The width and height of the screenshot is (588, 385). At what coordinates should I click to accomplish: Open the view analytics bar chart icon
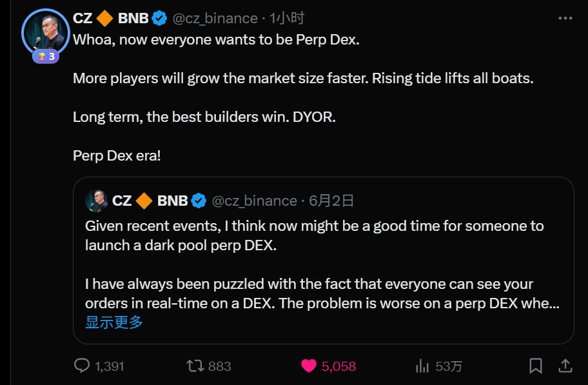point(422,366)
